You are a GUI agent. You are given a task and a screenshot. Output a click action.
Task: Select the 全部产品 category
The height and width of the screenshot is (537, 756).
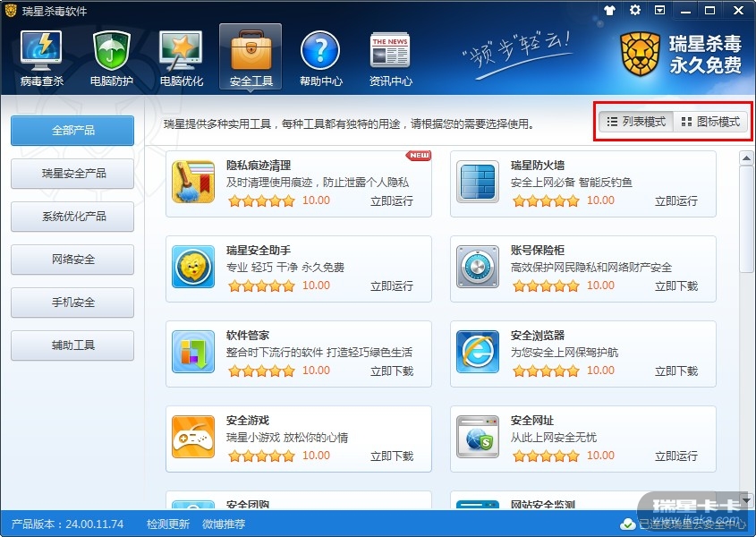(72, 131)
